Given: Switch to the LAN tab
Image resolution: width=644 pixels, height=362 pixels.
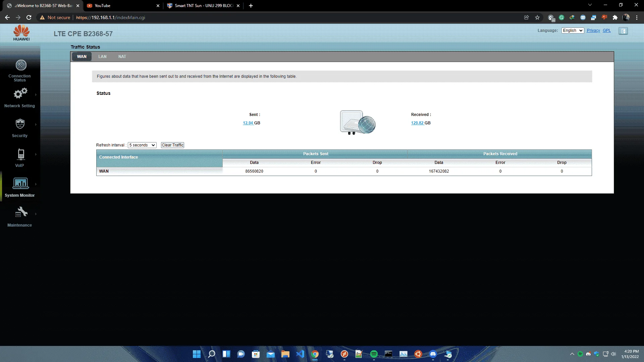Looking at the screenshot, I should (102, 57).
